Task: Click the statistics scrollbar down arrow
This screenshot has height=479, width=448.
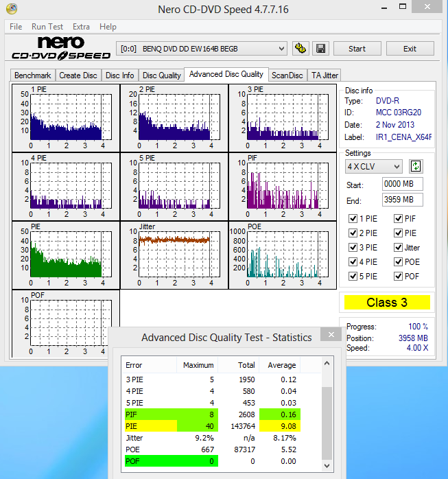Action: [x=327, y=466]
